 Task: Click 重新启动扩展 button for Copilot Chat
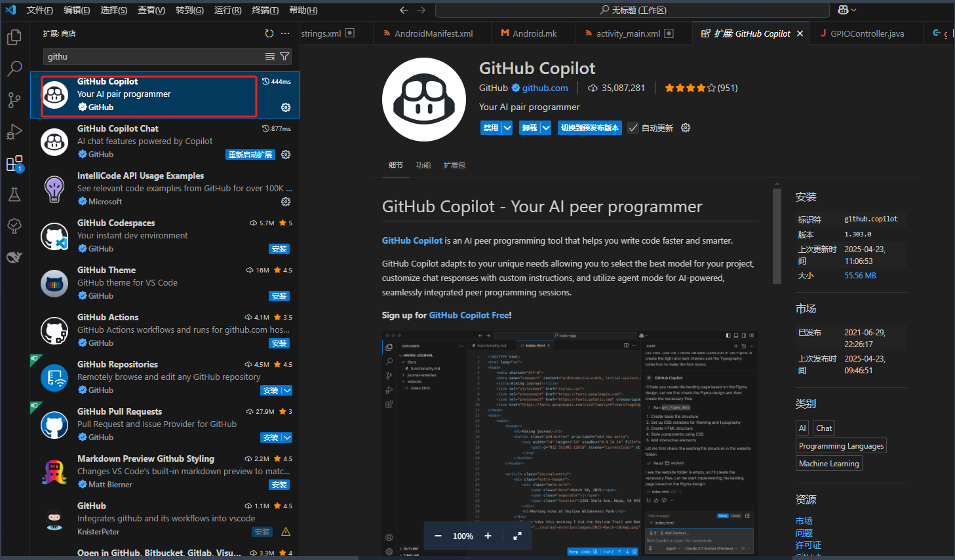coord(250,155)
